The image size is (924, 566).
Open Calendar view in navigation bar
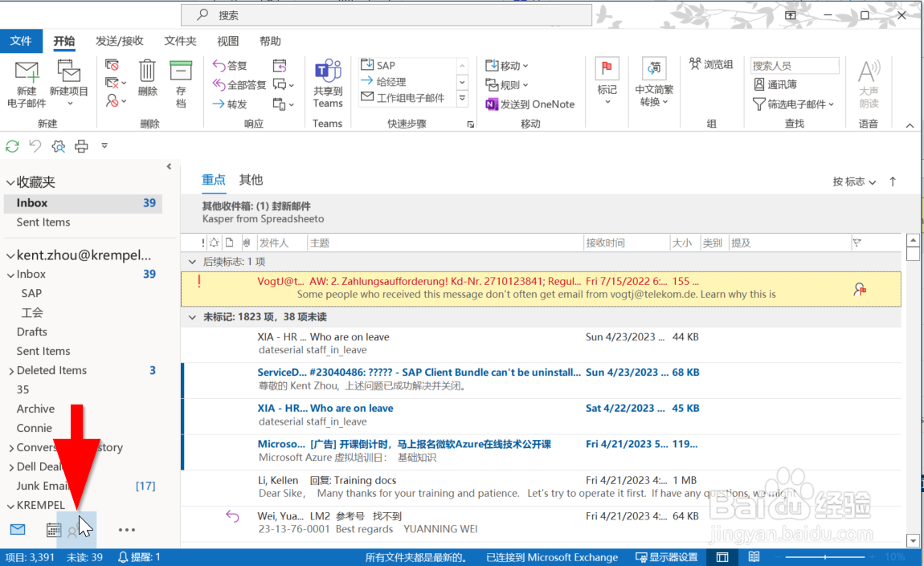pos(54,530)
